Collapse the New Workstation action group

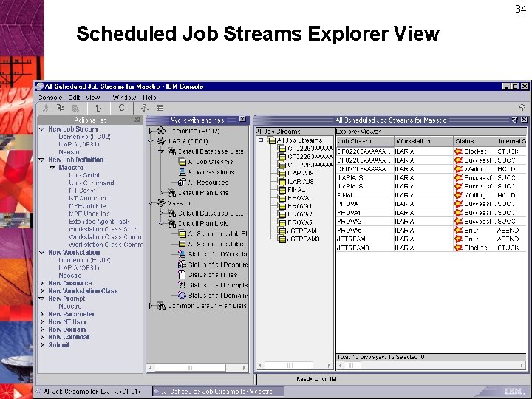42,253
